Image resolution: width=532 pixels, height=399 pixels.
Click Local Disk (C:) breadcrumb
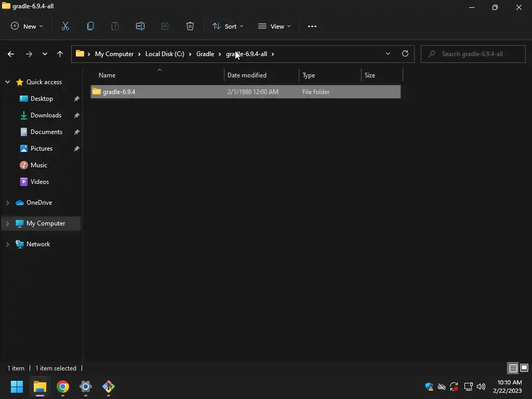pyautogui.click(x=165, y=54)
